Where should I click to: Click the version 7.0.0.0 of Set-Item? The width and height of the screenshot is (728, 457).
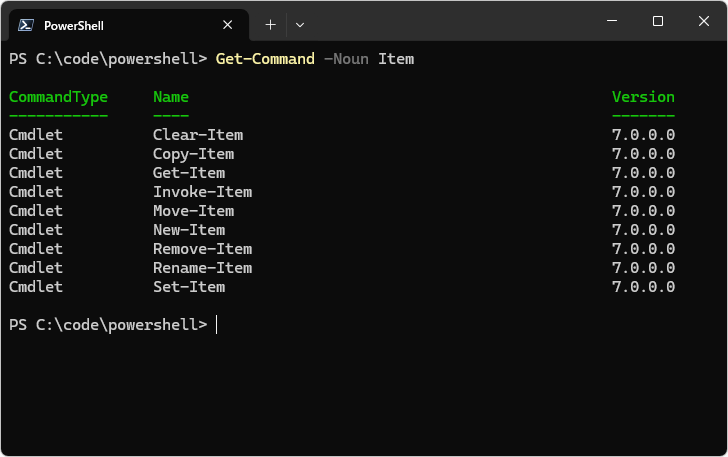[643, 287]
